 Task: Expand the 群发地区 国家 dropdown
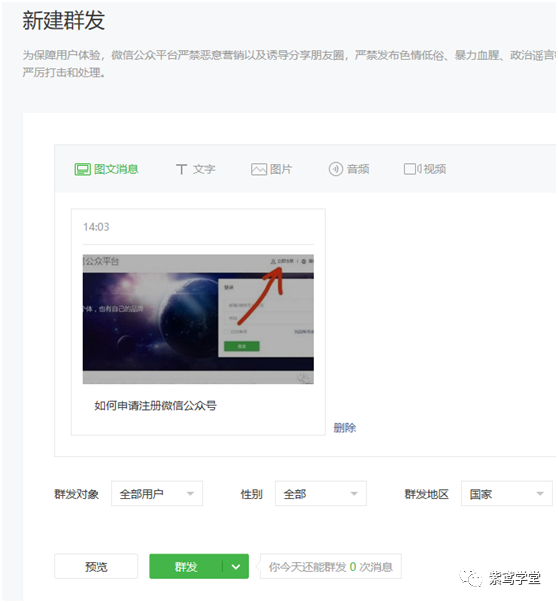507,493
